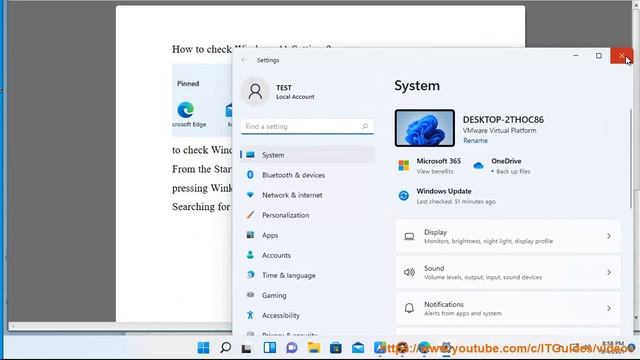Open the Notifications settings row
Viewport: 640px width, 360px height.
(508, 309)
